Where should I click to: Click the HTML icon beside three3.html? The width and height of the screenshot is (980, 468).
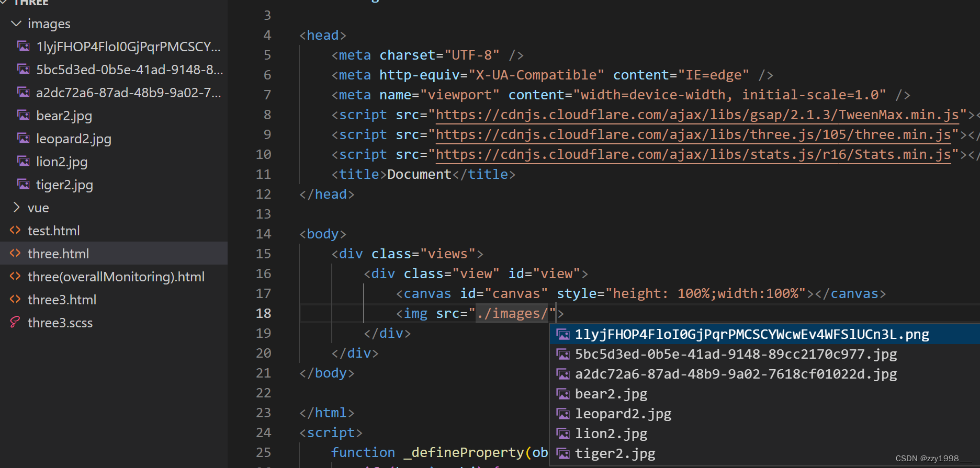[15, 300]
